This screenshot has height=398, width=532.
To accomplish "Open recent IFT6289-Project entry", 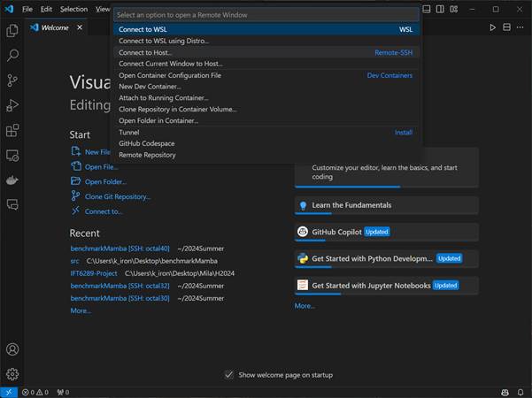I will (x=94, y=273).
